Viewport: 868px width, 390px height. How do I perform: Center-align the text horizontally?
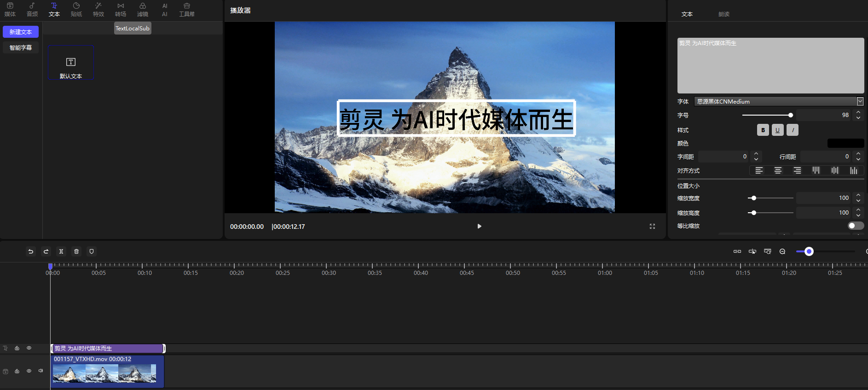(x=778, y=171)
